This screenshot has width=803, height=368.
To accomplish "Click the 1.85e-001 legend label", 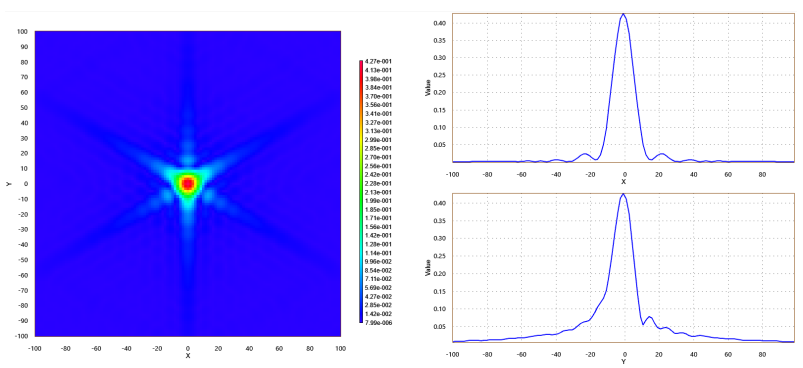I will pos(378,209).
